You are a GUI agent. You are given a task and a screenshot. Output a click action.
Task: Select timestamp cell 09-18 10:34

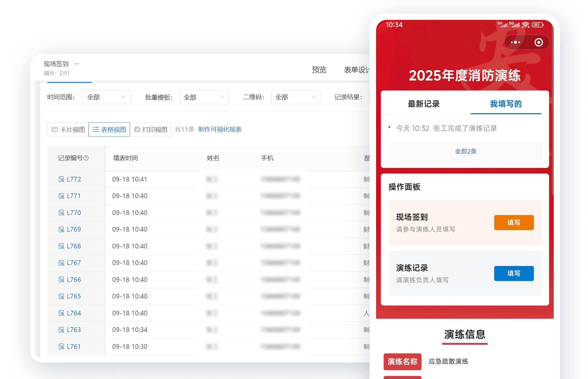point(130,330)
